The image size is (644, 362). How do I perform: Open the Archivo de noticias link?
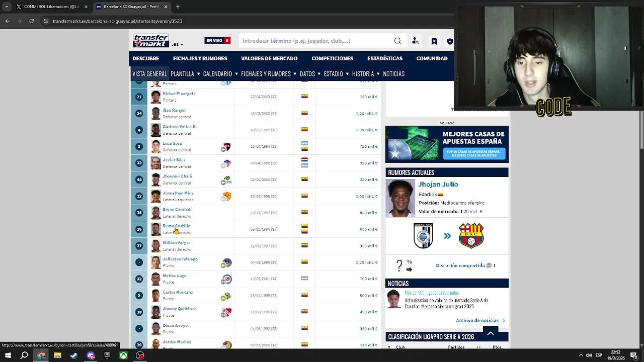point(477,320)
